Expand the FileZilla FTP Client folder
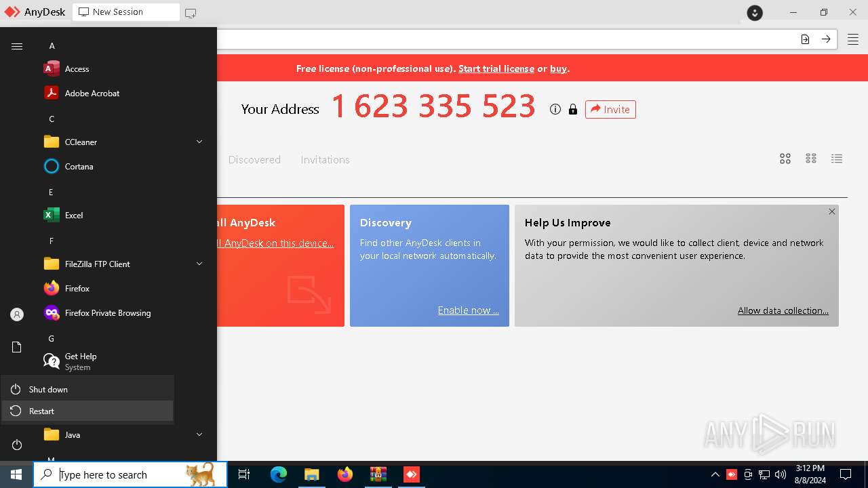Image resolution: width=868 pixels, height=488 pixels. pos(125,264)
